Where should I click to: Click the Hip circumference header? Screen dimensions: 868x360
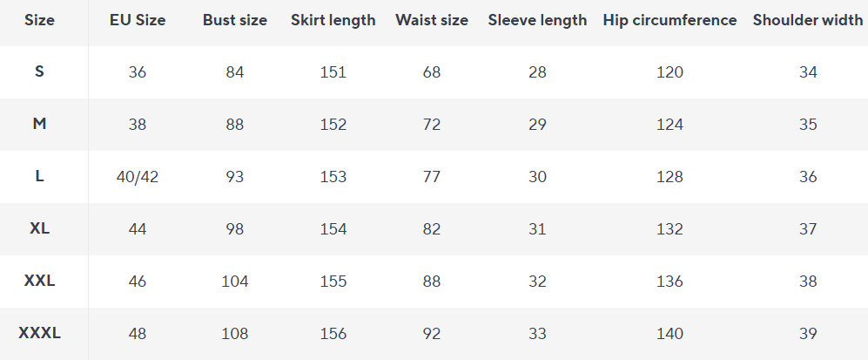(x=670, y=20)
